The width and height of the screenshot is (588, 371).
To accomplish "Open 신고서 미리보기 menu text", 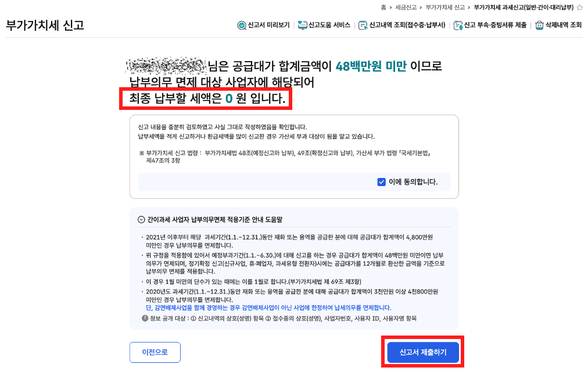I will (x=269, y=25).
